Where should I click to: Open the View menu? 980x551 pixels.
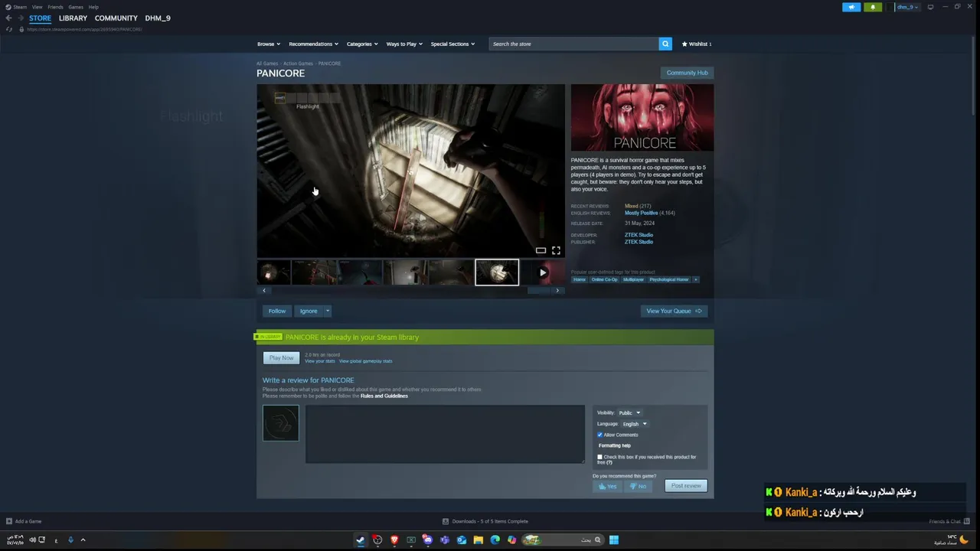tap(37, 7)
